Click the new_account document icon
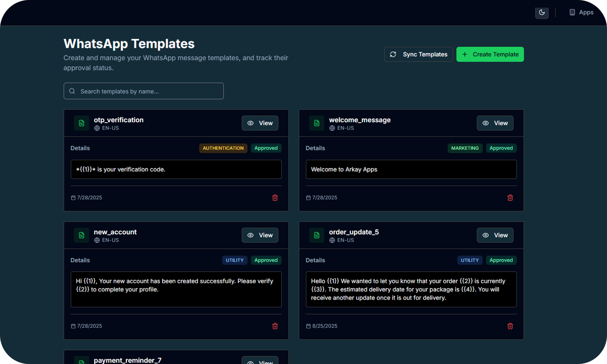Image resolution: width=607 pixels, height=364 pixels. pyautogui.click(x=82, y=235)
